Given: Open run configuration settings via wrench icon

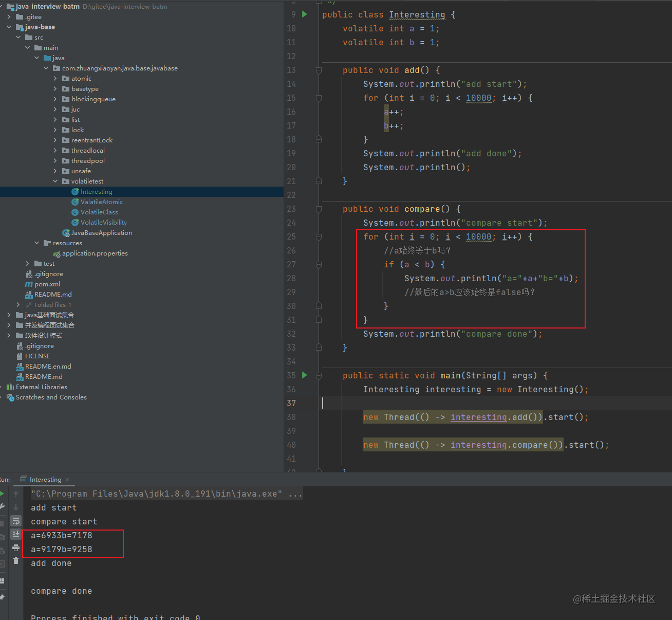Looking at the screenshot, I should tap(2, 507).
